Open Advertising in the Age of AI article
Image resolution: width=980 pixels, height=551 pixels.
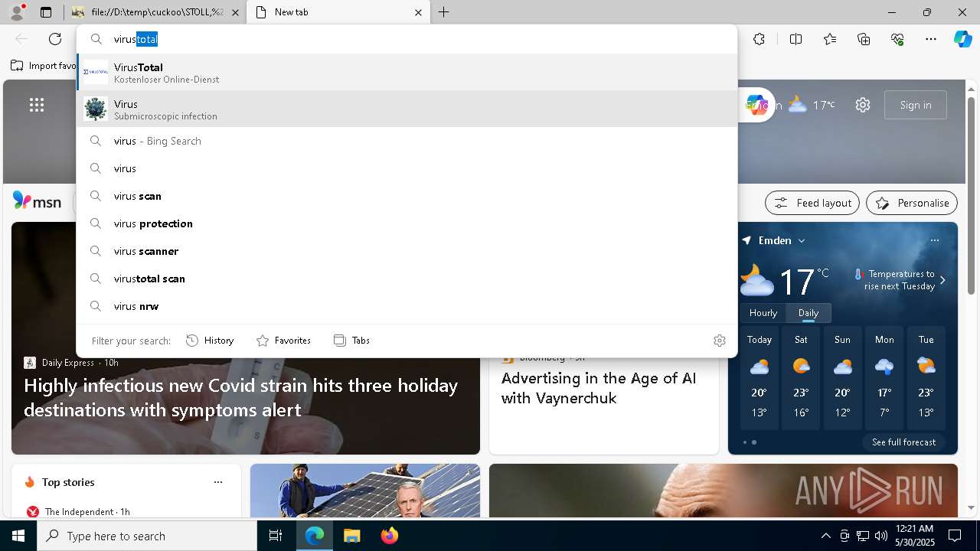[598, 388]
